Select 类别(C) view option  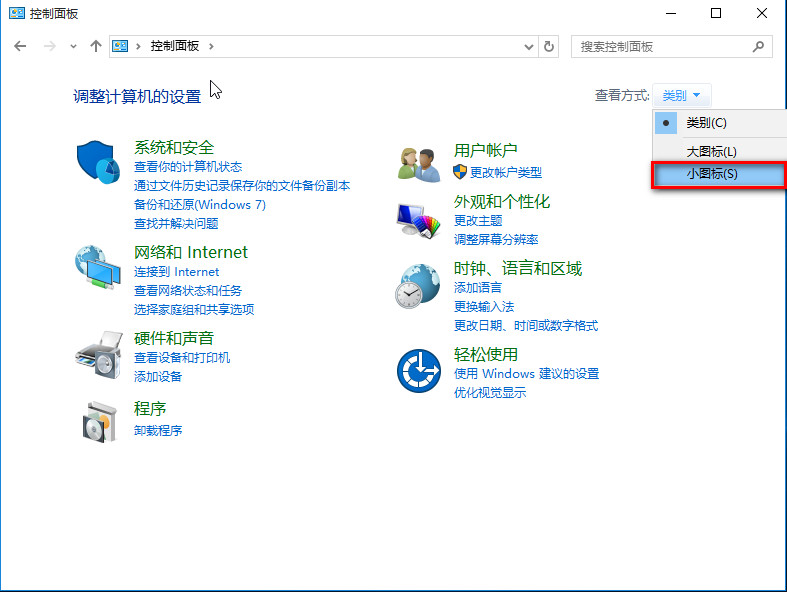[x=720, y=123]
